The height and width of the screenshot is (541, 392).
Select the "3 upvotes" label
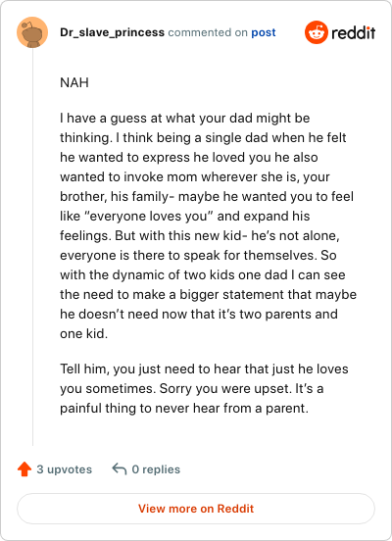pyautogui.click(x=64, y=469)
